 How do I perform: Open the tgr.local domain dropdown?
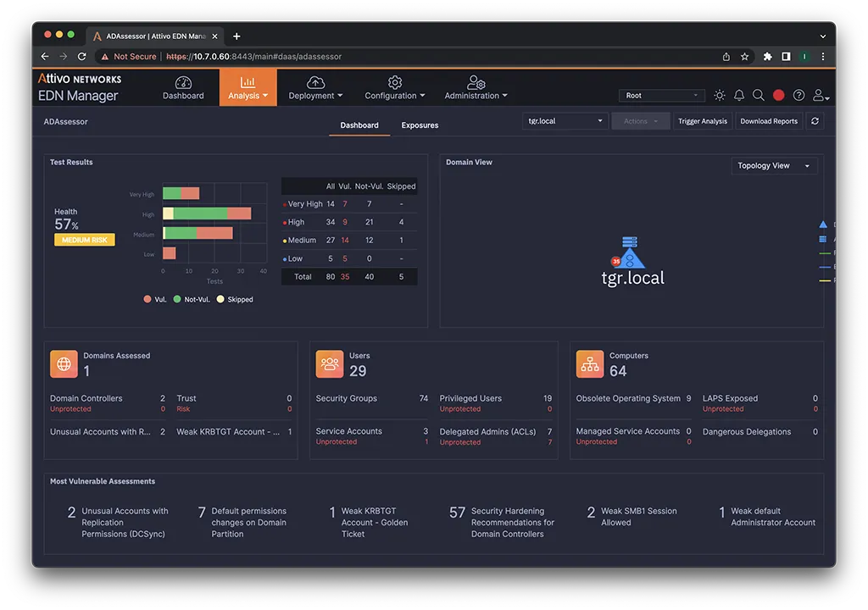pyautogui.click(x=565, y=120)
